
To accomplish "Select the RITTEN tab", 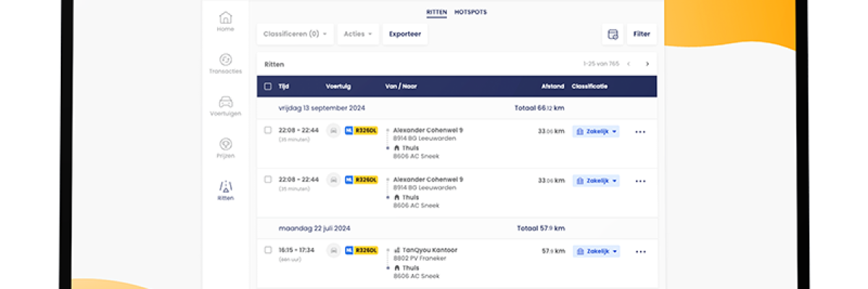I will [x=437, y=12].
